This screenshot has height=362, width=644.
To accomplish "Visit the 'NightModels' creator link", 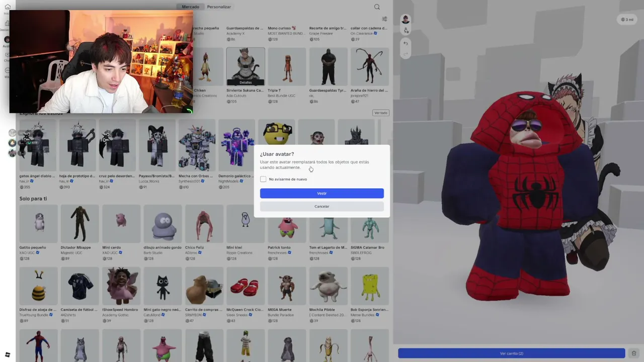I will tap(228, 182).
